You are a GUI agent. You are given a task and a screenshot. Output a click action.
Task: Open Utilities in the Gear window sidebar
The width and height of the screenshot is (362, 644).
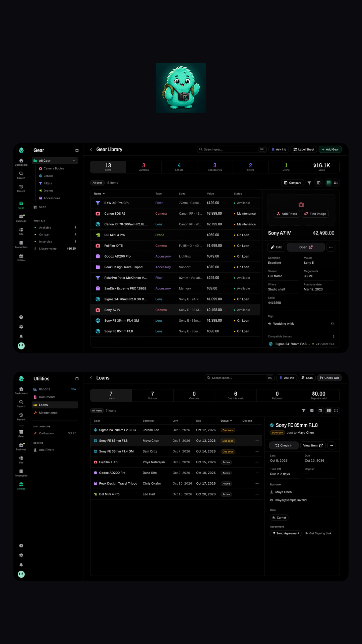(21, 257)
